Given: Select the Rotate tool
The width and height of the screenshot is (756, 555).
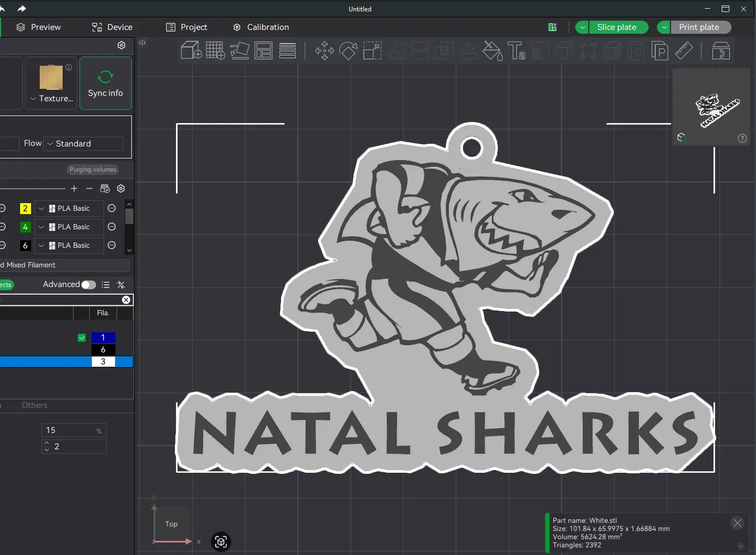Looking at the screenshot, I should 349,51.
